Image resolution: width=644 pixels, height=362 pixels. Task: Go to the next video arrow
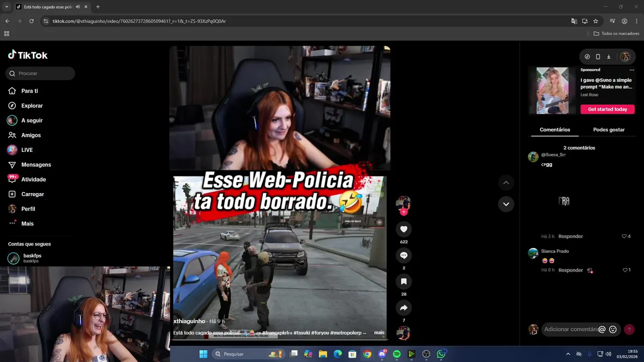(x=506, y=204)
